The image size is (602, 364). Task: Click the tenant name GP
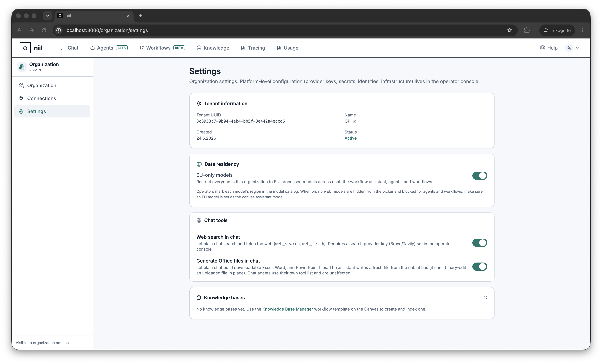347,121
